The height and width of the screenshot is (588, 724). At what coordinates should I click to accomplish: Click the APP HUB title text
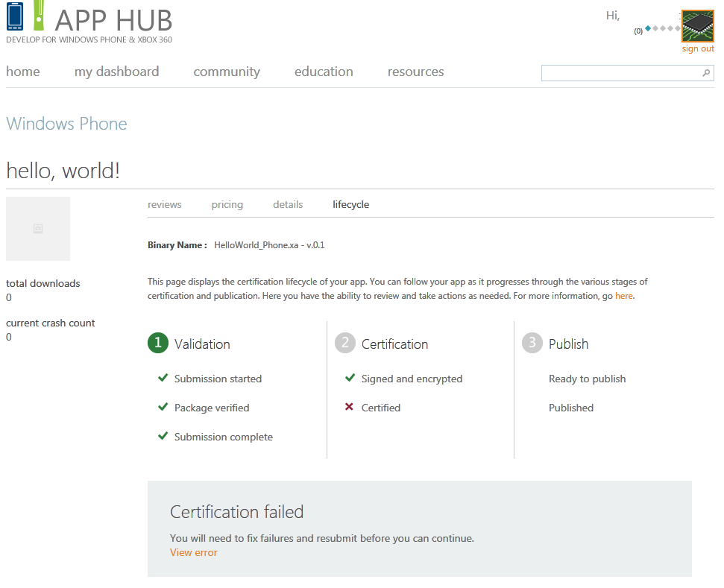(x=113, y=20)
